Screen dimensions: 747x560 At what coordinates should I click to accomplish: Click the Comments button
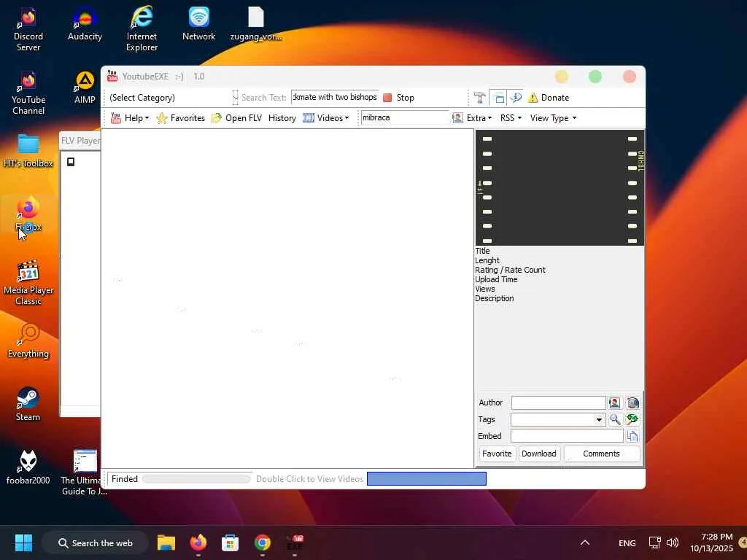[x=602, y=454]
